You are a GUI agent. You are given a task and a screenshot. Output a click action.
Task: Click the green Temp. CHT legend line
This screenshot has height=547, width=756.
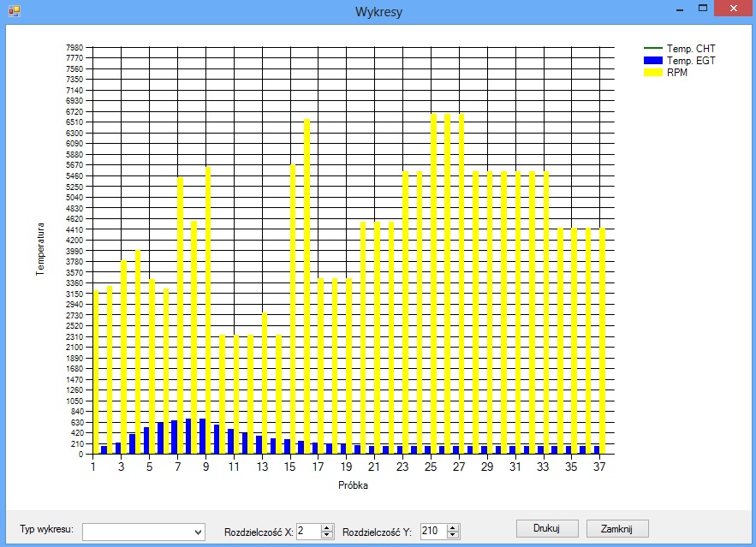point(652,49)
